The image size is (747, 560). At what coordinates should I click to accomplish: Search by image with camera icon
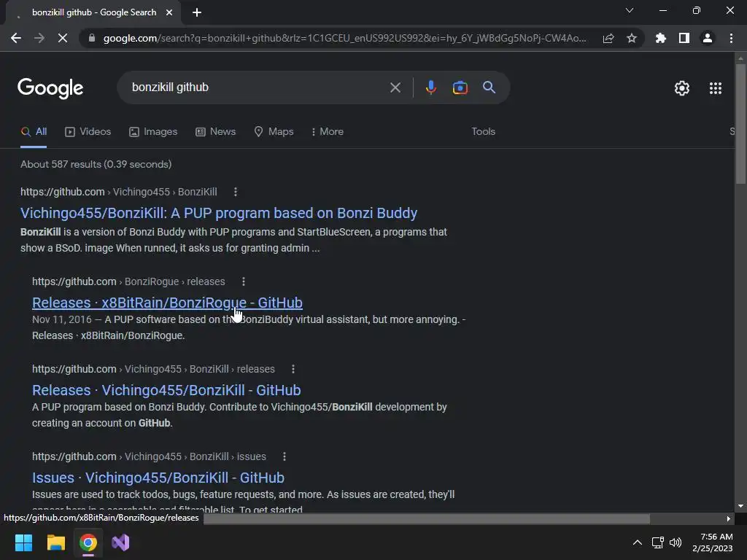460,87
